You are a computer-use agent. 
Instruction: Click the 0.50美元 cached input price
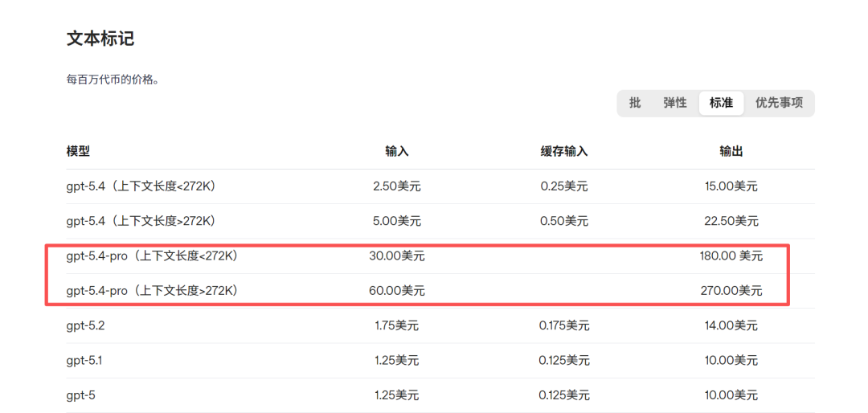[564, 221]
